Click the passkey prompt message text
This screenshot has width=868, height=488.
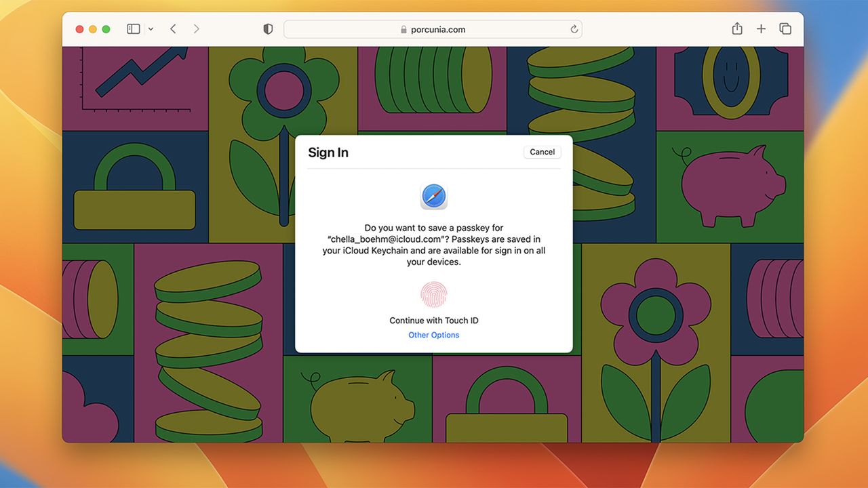pos(434,245)
